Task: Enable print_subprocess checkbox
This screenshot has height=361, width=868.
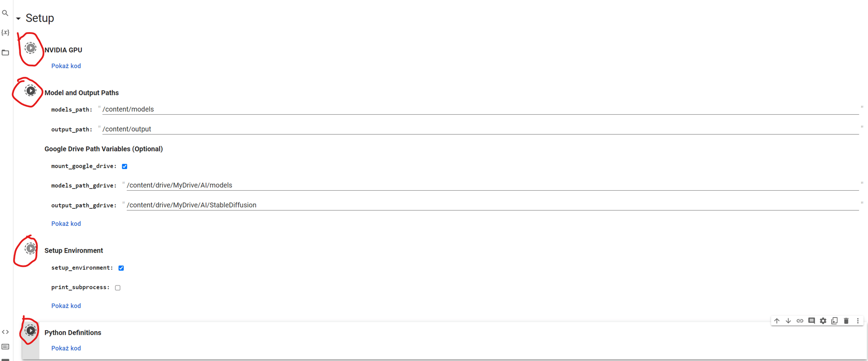Action: [118, 288]
